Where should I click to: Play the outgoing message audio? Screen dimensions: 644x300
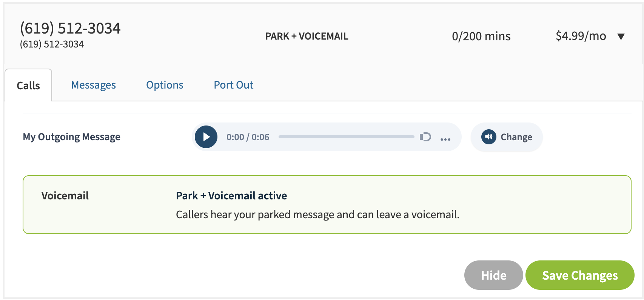(x=206, y=137)
